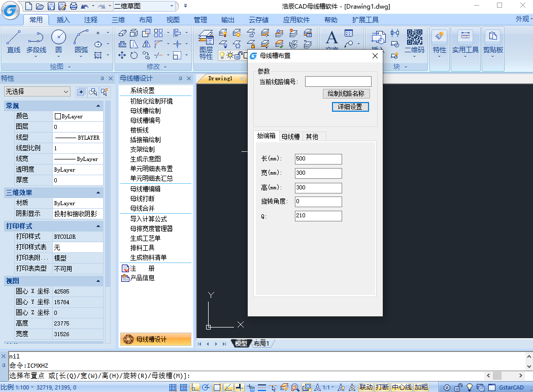Click the open file folder icon

click(x=40, y=6)
